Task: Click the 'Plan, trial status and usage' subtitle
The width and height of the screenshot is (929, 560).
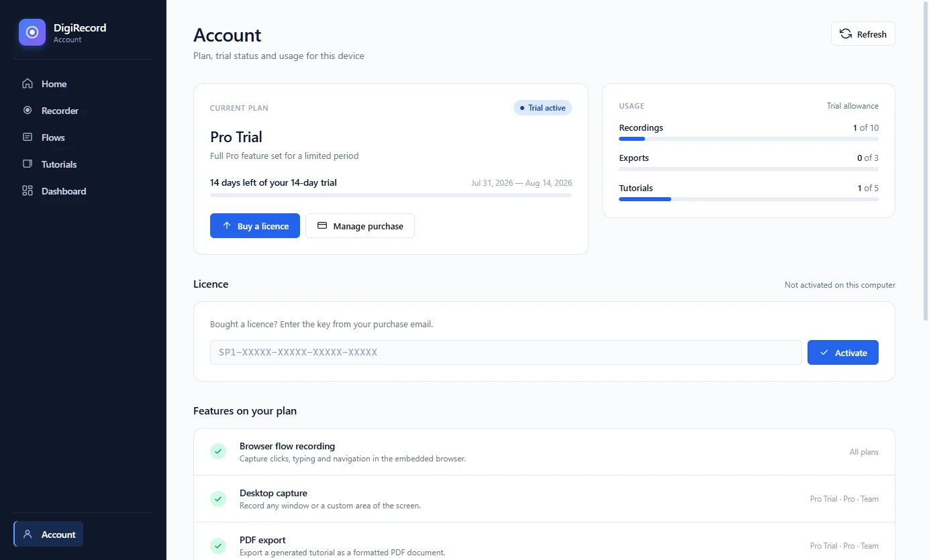Action: (279, 56)
